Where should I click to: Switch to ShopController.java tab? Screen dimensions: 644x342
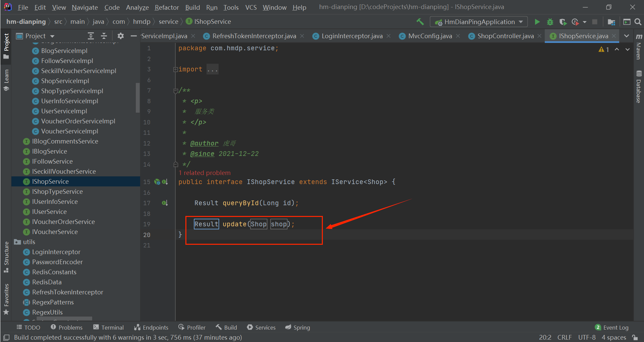pos(505,36)
